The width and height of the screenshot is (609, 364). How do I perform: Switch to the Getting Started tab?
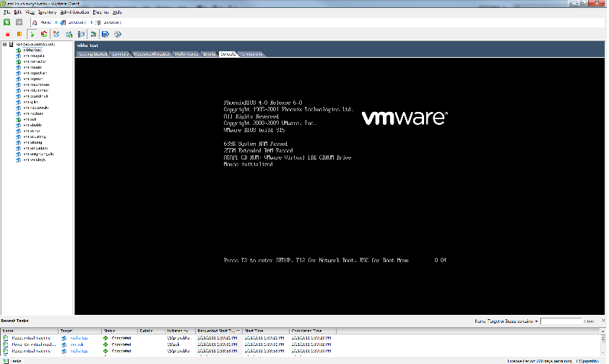[x=92, y=54]
